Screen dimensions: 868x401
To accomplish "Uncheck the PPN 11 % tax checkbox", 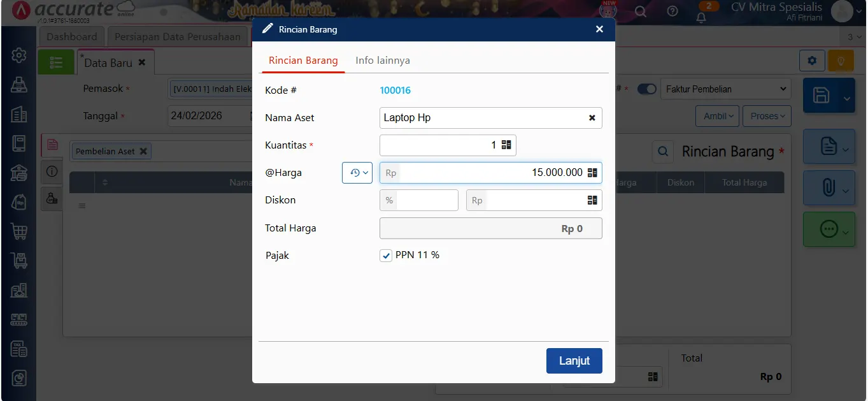I will pos(386,256).
